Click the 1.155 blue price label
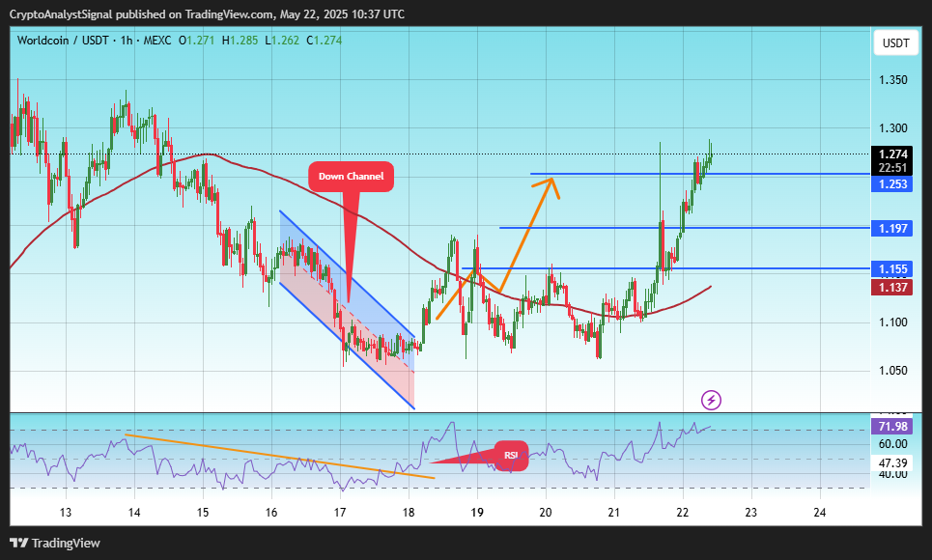This screenshot has height=560, width=932. (891, 269)
